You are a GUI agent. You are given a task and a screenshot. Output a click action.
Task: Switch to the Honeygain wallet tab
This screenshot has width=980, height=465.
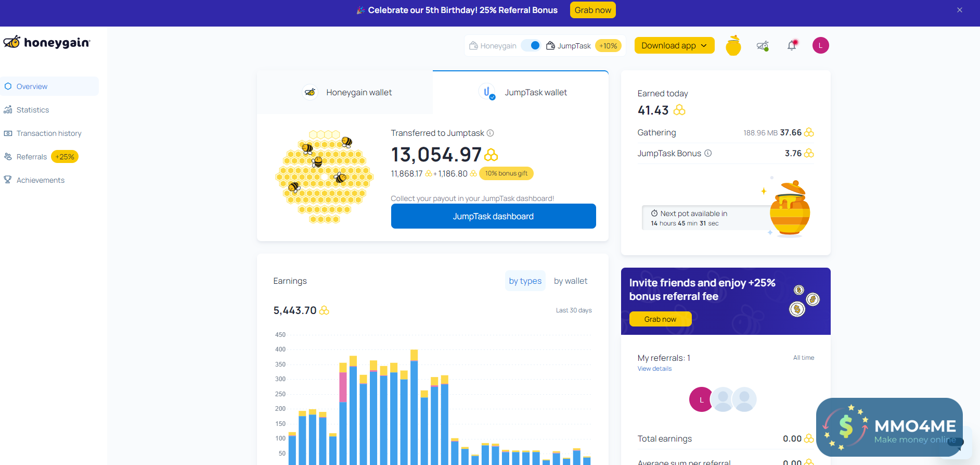coord(346,92)
